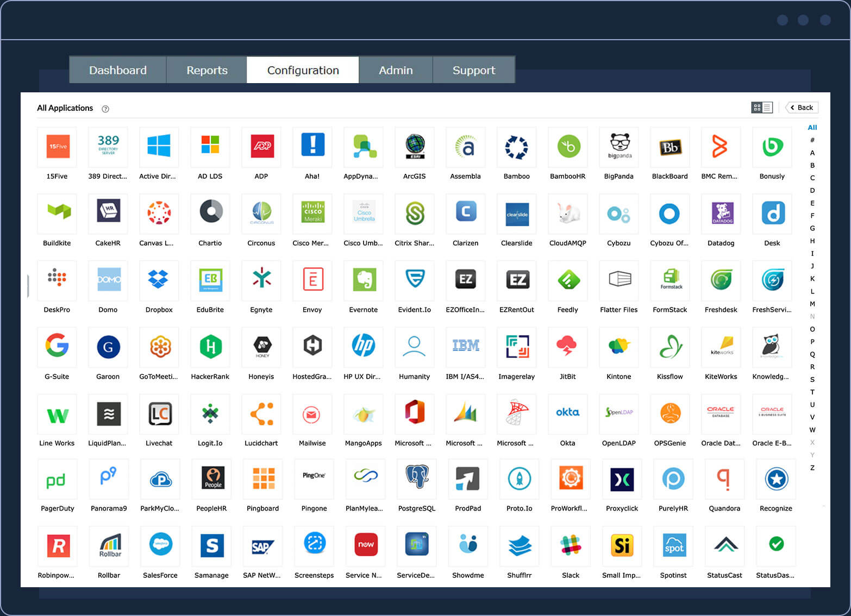Switch to grid view
Viewport: 851px width, 616px height.
pyautogui.click(x=757, y=107)
